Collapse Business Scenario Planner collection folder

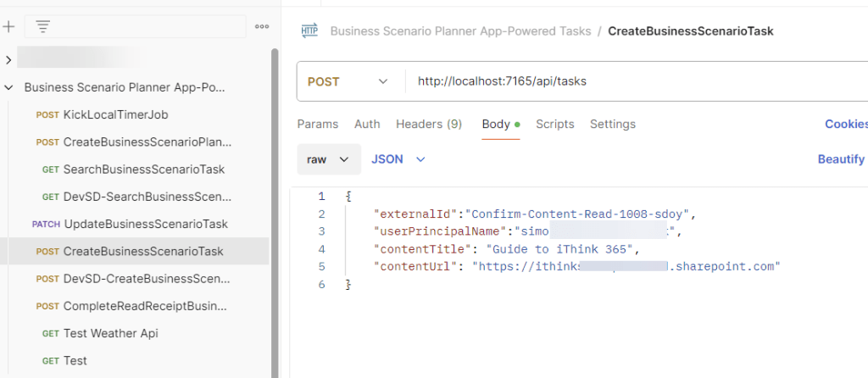(x=8, y=87)
